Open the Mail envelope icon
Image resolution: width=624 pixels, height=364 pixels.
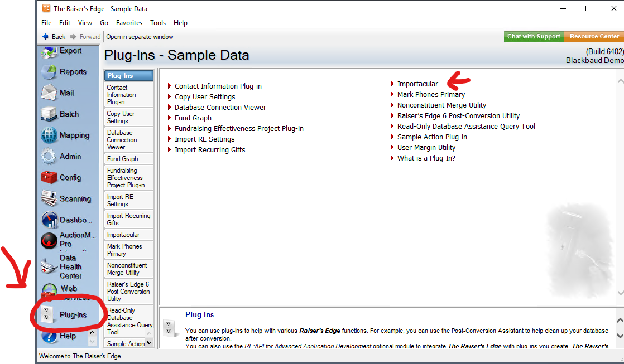click(49, 93)
